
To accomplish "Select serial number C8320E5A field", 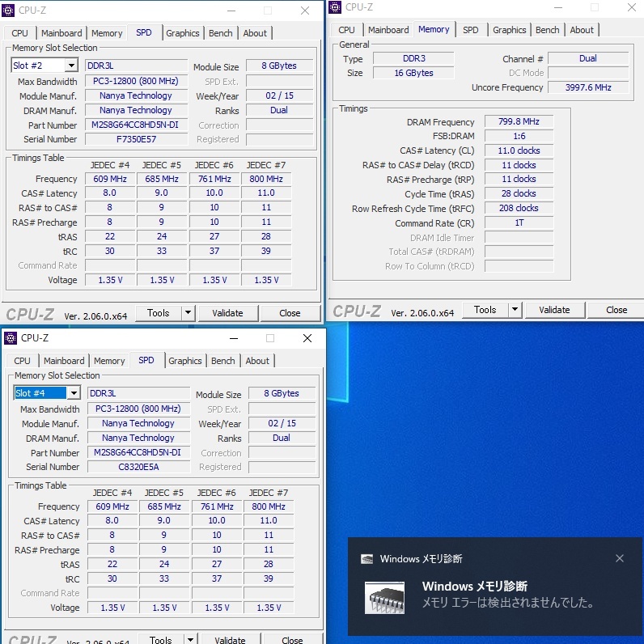I will pos(139,467).
